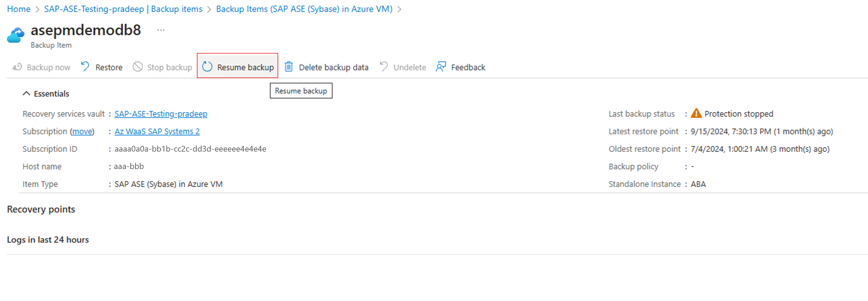Go to Home in breadcrumb
This screenshot has height=301, width=868.
19,9
